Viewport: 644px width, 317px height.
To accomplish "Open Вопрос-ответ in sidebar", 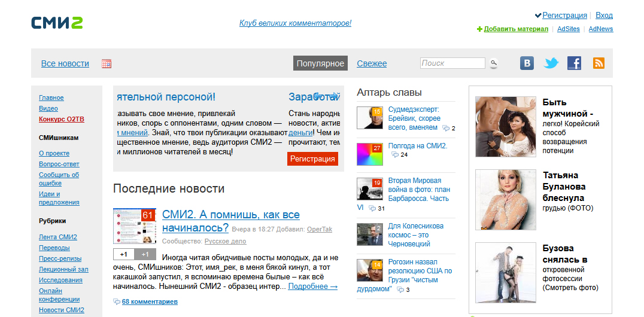I will coord(59,164).
